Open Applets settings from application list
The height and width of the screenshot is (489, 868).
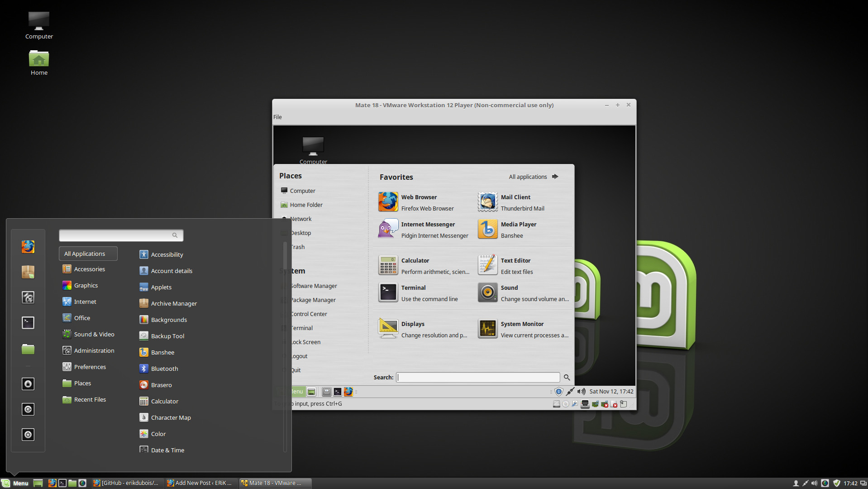(x=155, y=287)
